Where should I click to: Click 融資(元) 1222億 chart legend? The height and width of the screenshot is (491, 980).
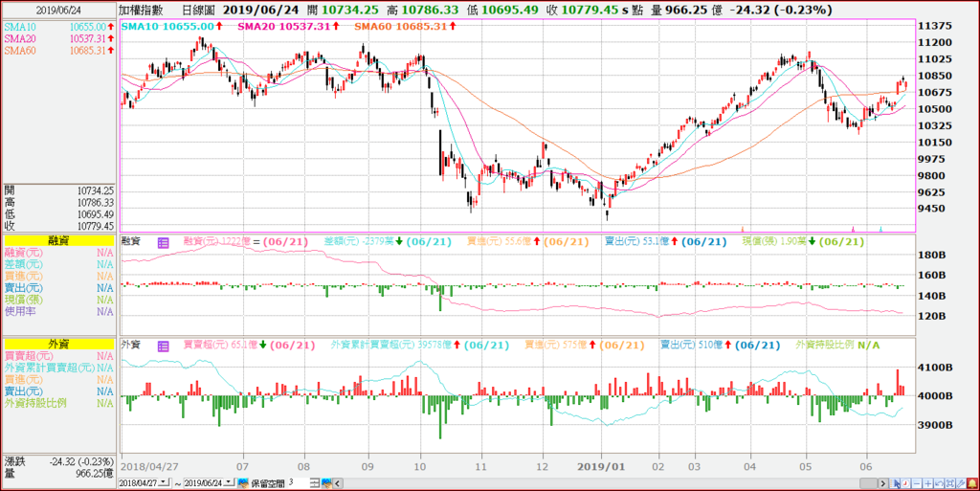coord(245,242)
